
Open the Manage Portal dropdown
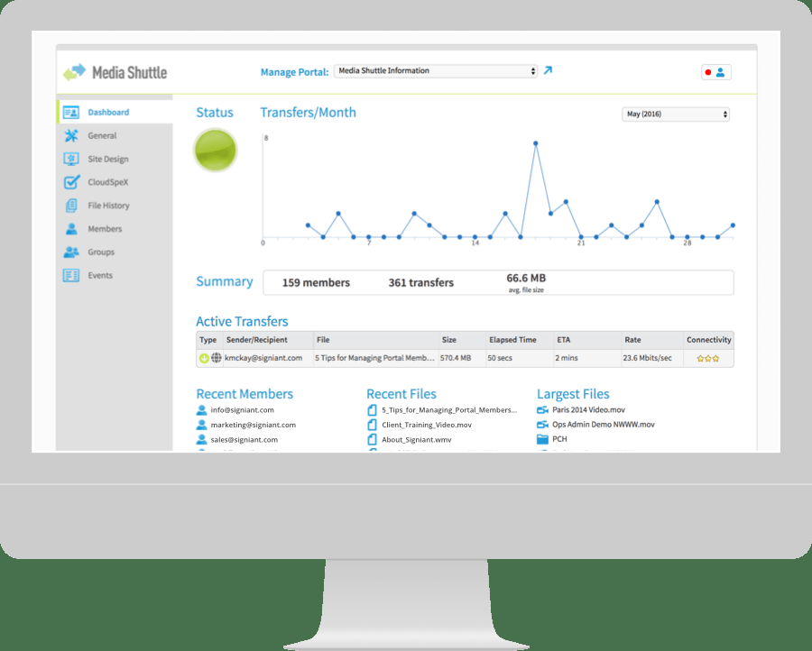(x=436, y=71)
